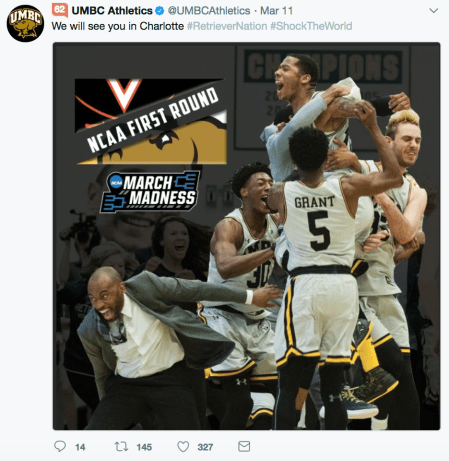Click the Grant number 5 jersey in photo
449x461 pixels.
(x=319, y=223)
